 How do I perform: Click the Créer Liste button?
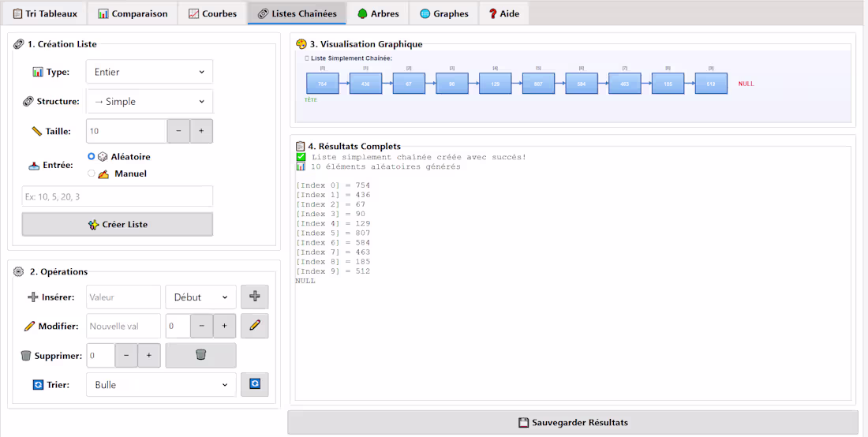pos(118,225)
